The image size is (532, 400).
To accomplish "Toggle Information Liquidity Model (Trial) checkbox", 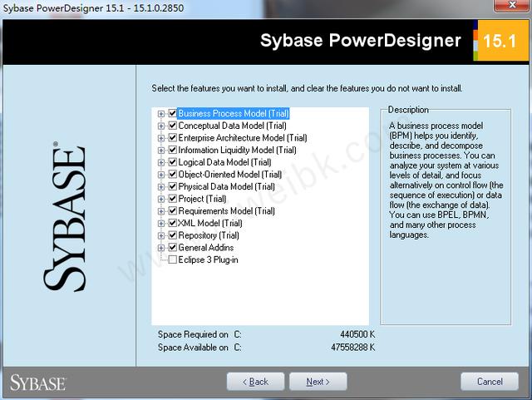I will pos(173,150).
